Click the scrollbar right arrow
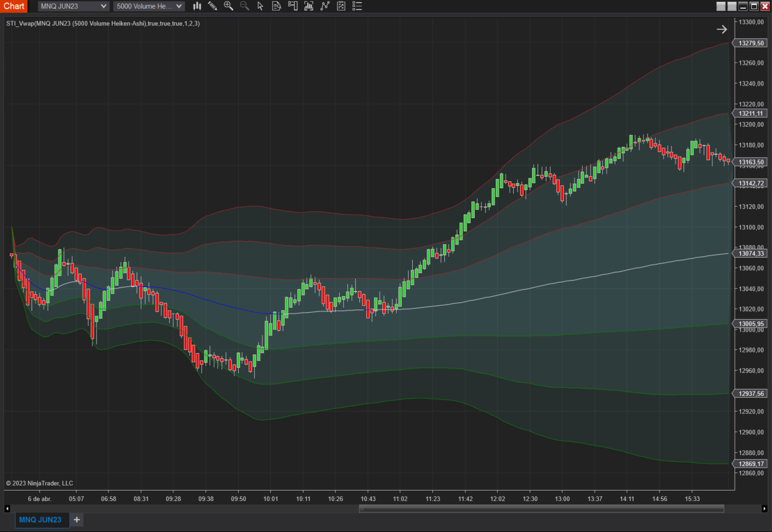 tap(765, 508)
